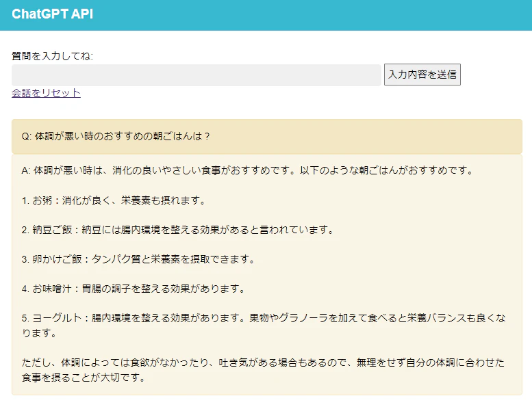Viewport: 532px width, 409px height.
Task: Select list item 4 about お味噌汁
Action: point(134,289)
